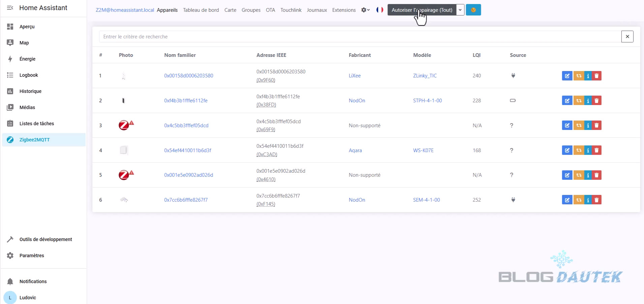Image resolution: width=644 pixels, height=304 pixels.
Task: Click the blue theme button in top bar
Action: (473, 10)
